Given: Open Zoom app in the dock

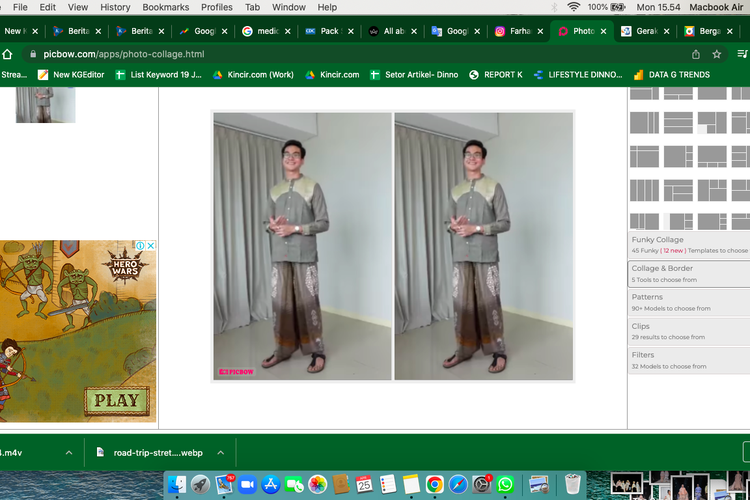Looking at the screenshot, I should pos(247,484).
